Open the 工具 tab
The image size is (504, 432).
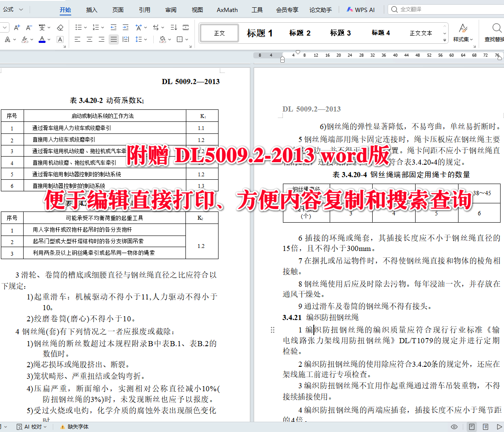pyautogui.click(x=257, y=10)
